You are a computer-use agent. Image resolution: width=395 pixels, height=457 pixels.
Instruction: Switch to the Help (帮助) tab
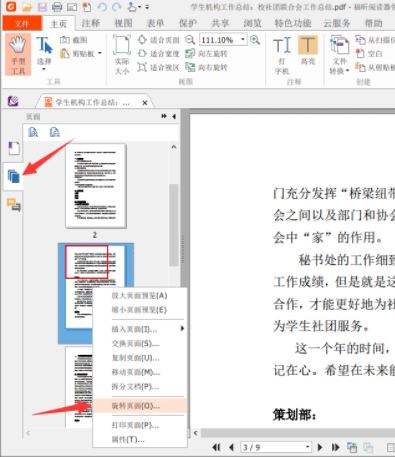(373, 23)
